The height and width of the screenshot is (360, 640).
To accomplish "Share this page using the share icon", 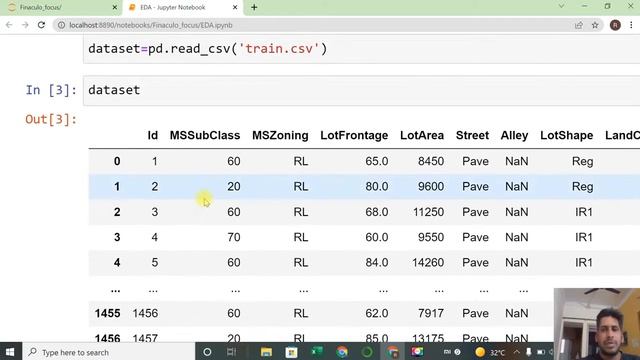I will coord(579,25).
